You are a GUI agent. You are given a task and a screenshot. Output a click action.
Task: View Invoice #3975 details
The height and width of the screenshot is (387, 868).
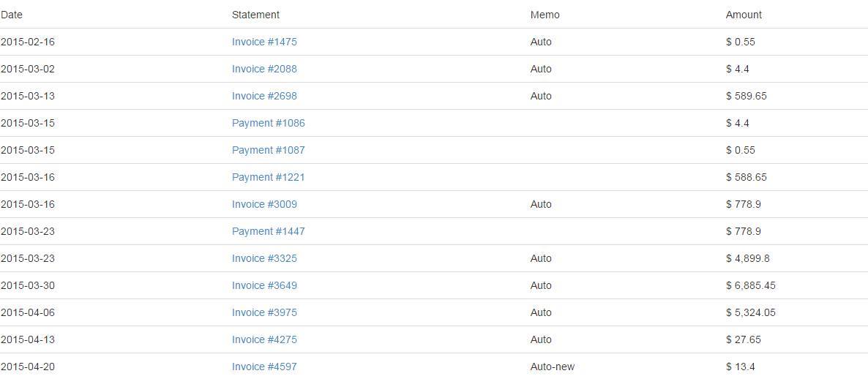coord(264,312)
